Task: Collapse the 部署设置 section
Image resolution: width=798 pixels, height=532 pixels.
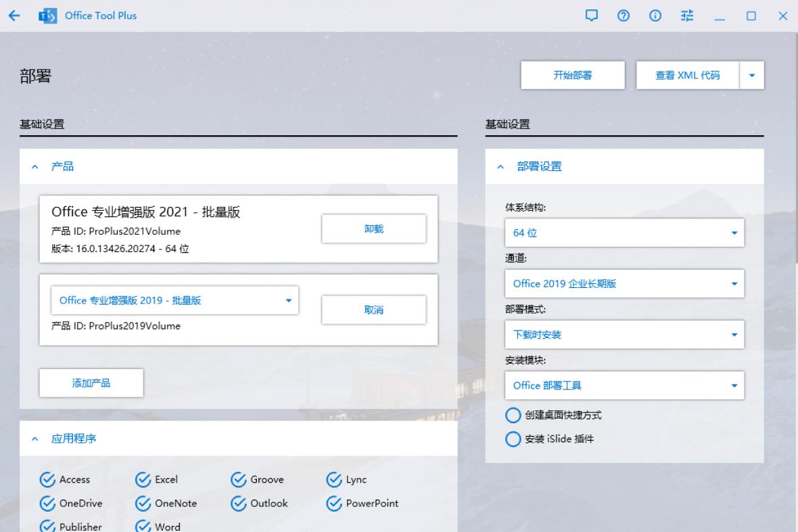Action: tap(500, 167)
